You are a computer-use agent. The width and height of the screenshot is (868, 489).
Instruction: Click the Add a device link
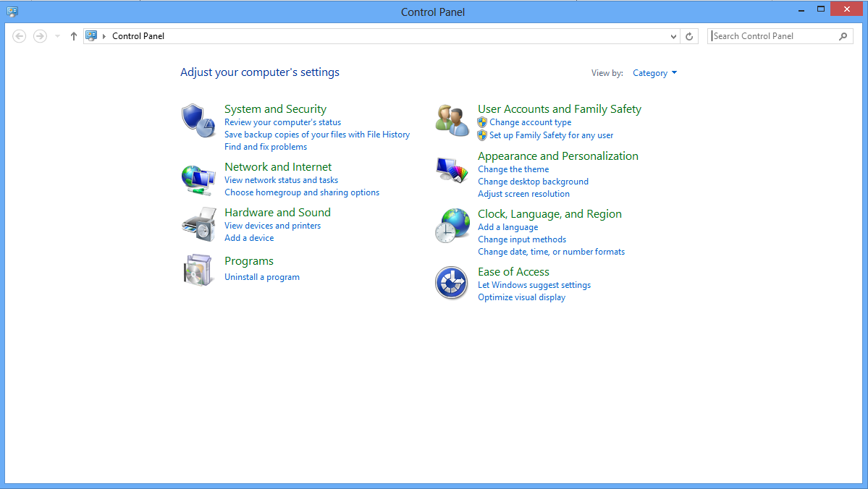(248, 238)
